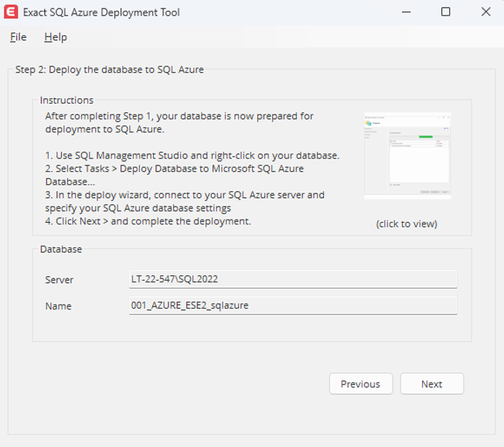Minimize the Deployment Tool window

pyautogui.click(x=407, y=12)
